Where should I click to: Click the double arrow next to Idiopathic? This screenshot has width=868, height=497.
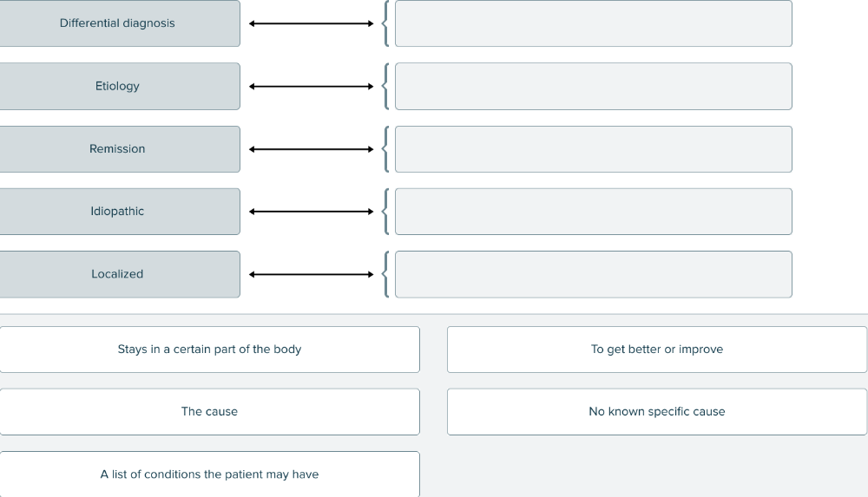coord(311,212)
